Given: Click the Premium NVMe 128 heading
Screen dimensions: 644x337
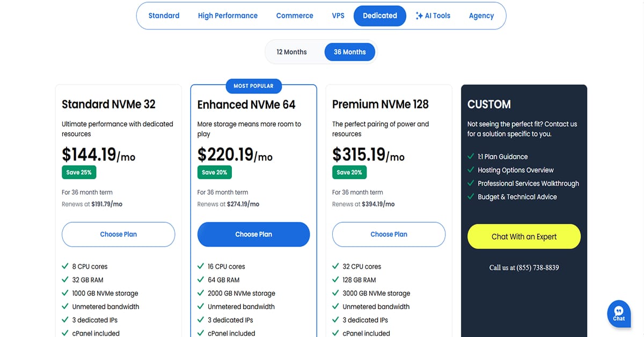Looking at the screenshot, I should pyautogui.click(x=380, y=104).
